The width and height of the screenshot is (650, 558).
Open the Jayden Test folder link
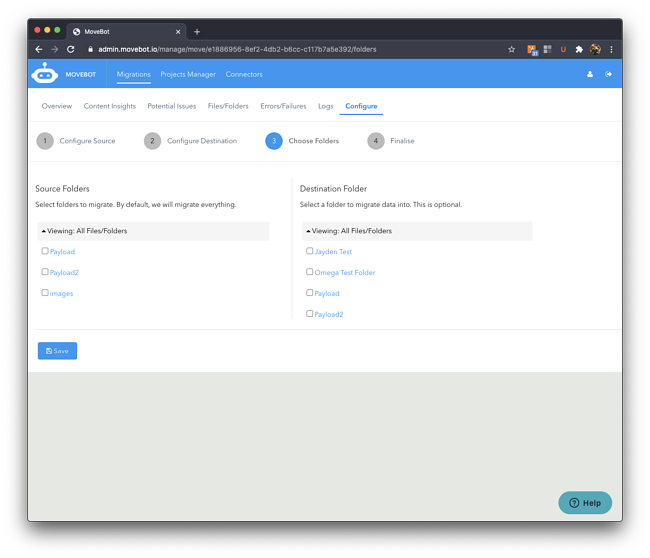click(x=333, y=252)
